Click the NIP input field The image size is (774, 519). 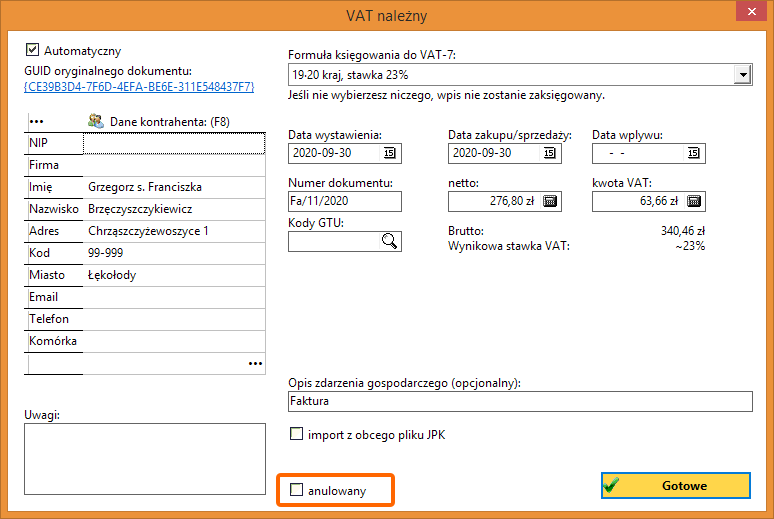174,143
